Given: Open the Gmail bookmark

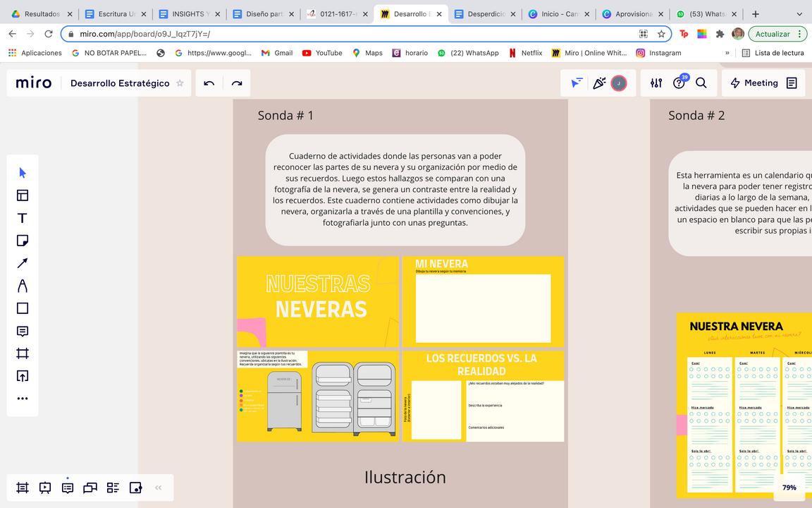Looking at the screenshot, I should (277, 53).
